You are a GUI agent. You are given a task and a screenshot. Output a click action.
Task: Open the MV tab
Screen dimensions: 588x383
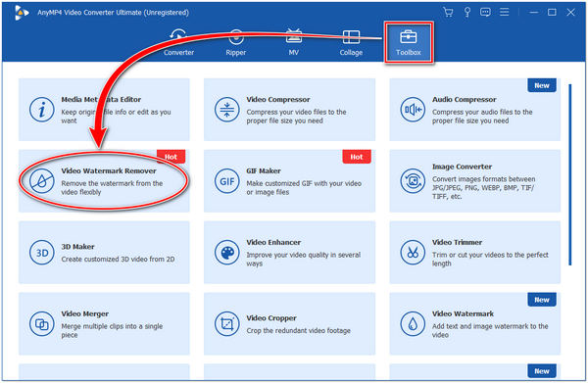click(x=294, y=42)
